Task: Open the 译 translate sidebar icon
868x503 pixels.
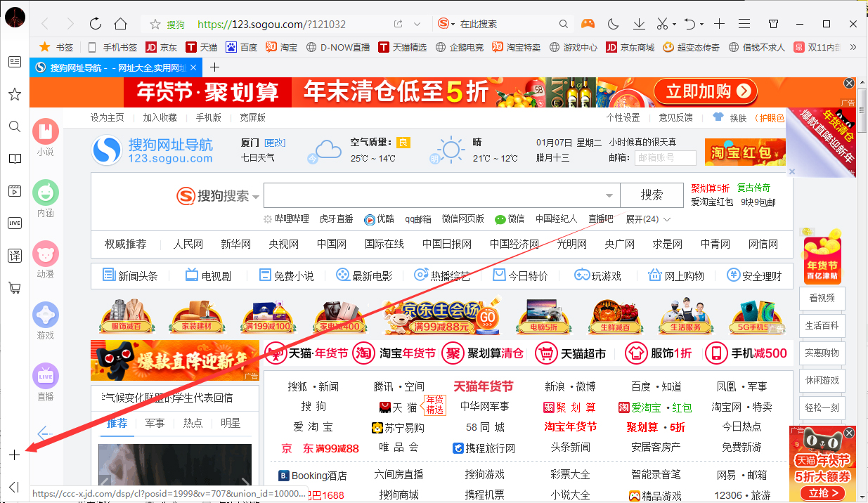Action: 14,256
